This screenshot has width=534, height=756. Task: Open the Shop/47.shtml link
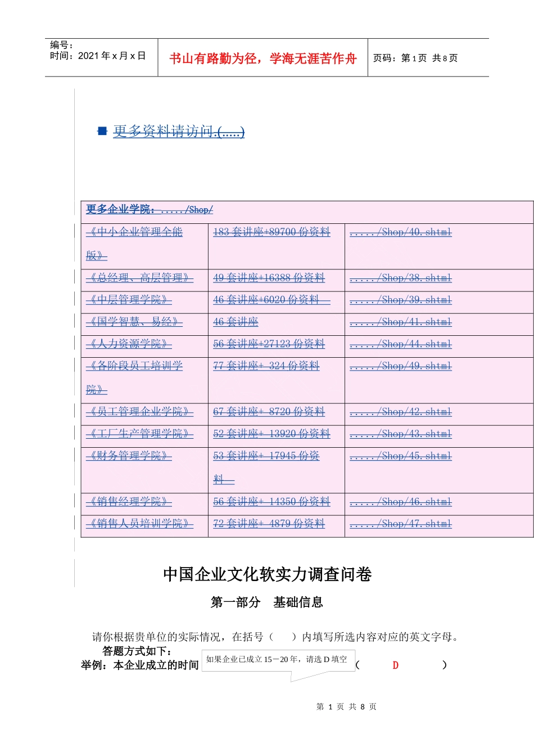tap(401, 524)
